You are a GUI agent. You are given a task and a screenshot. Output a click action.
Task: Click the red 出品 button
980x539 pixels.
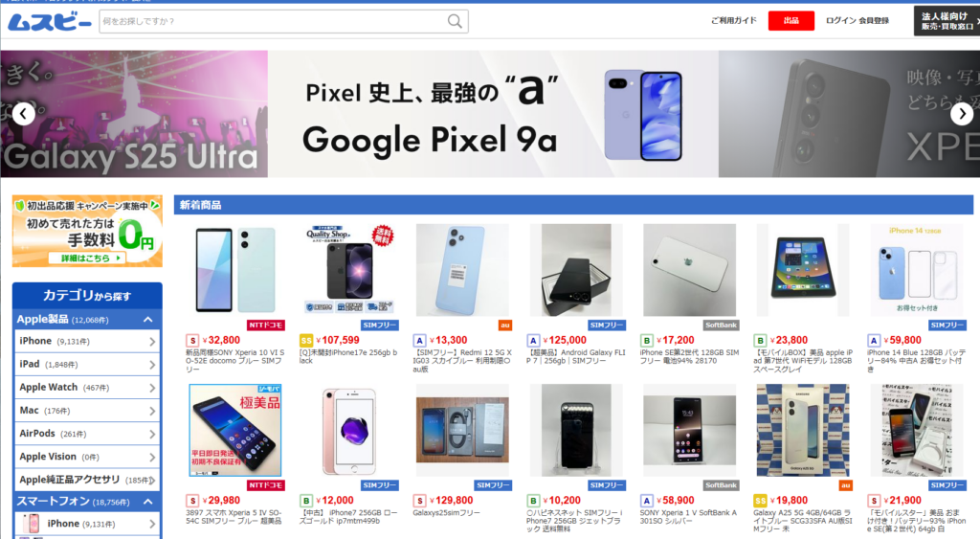(791, 21)
